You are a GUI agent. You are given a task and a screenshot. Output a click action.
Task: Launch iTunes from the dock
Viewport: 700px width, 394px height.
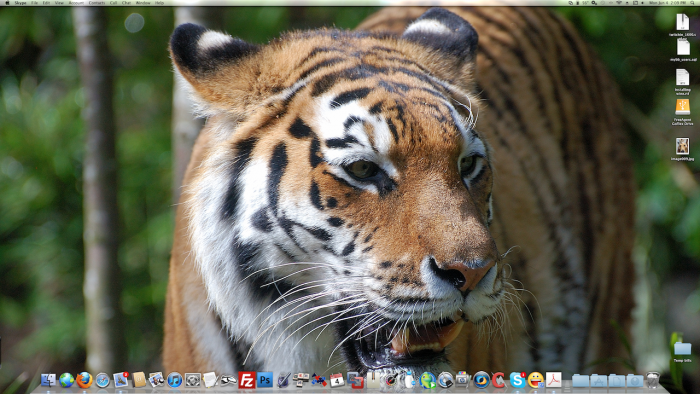coord(175,380)
